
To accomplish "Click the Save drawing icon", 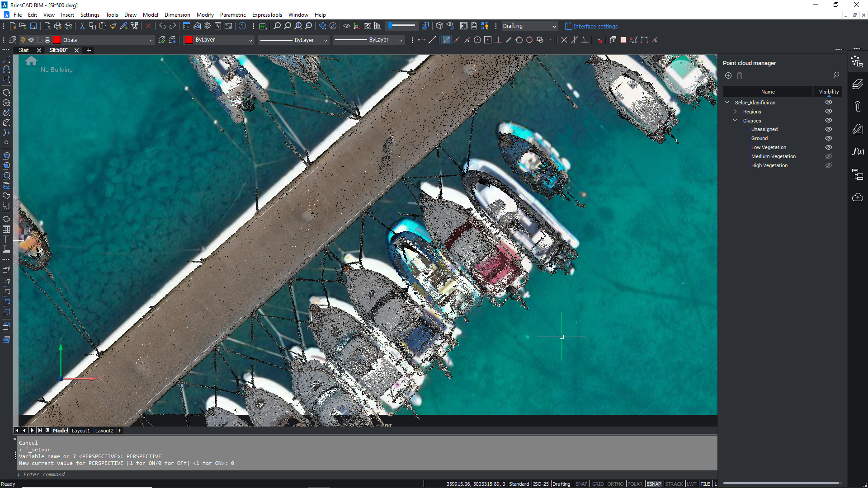I will coord(33,26).
